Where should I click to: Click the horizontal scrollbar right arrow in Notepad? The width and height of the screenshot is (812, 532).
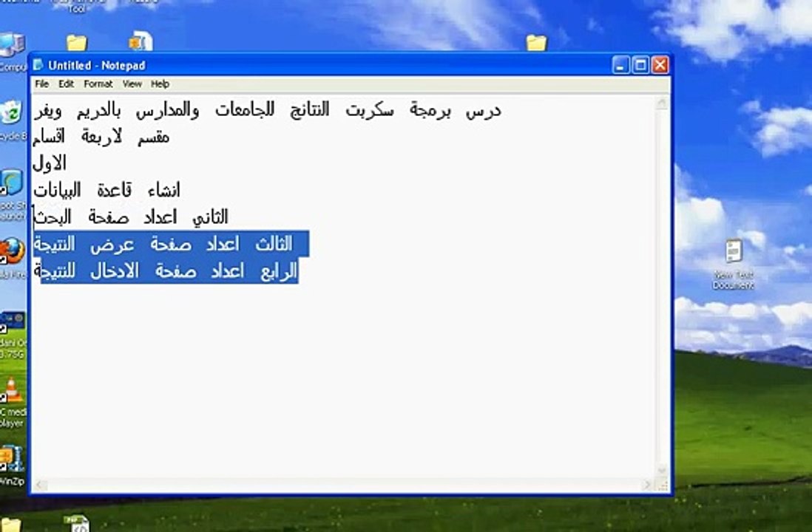[646, 485]
